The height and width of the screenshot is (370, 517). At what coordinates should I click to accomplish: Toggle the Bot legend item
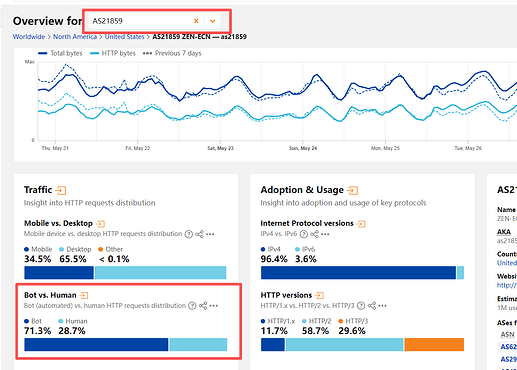tap(33, 321)
